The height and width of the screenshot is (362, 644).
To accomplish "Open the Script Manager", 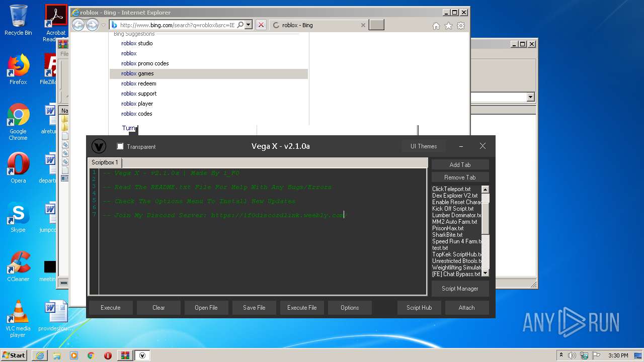I will pyautogui.click(x=460, y=289).
